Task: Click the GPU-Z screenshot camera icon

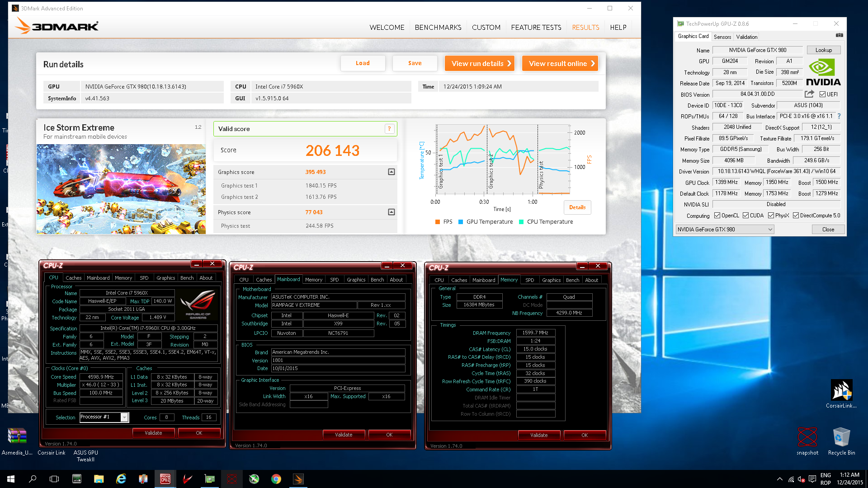Action: pos(839,35)
